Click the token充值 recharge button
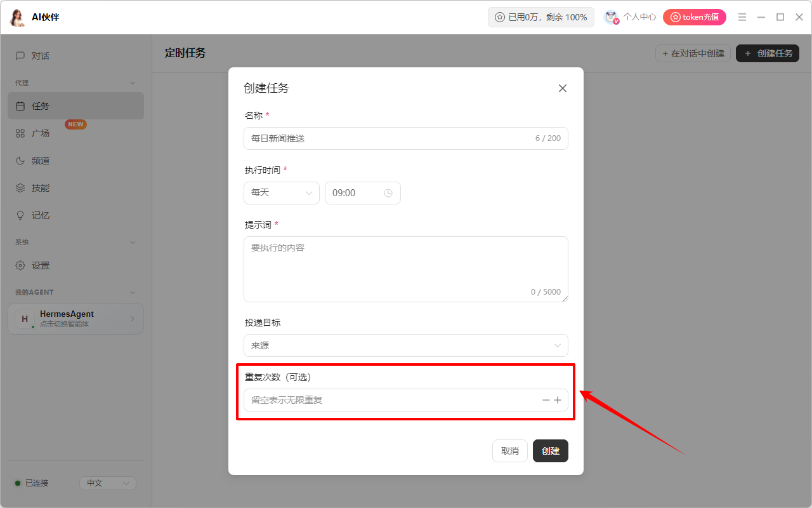This screenshot has width=812, height=508. coord(695,17)
